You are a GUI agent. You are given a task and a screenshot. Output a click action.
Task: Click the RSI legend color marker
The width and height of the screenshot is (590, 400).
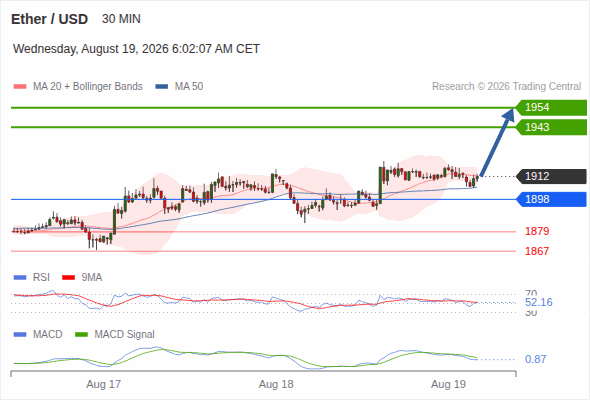tap(20, 278)
